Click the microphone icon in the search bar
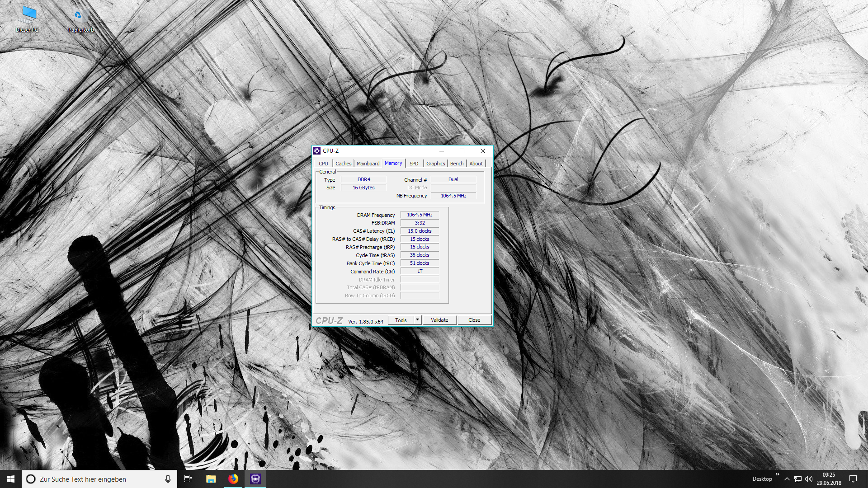Screen dimensions: 868x488 pos(168,479)
